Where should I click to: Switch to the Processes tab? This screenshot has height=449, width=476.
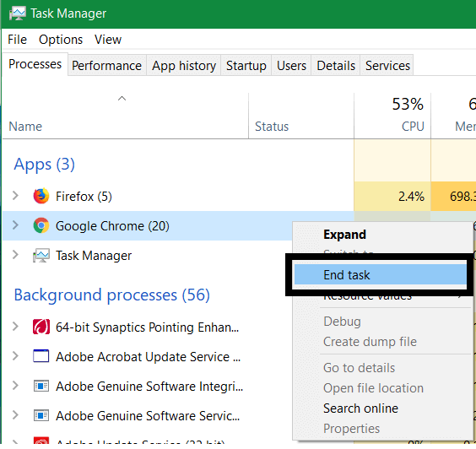35,64
